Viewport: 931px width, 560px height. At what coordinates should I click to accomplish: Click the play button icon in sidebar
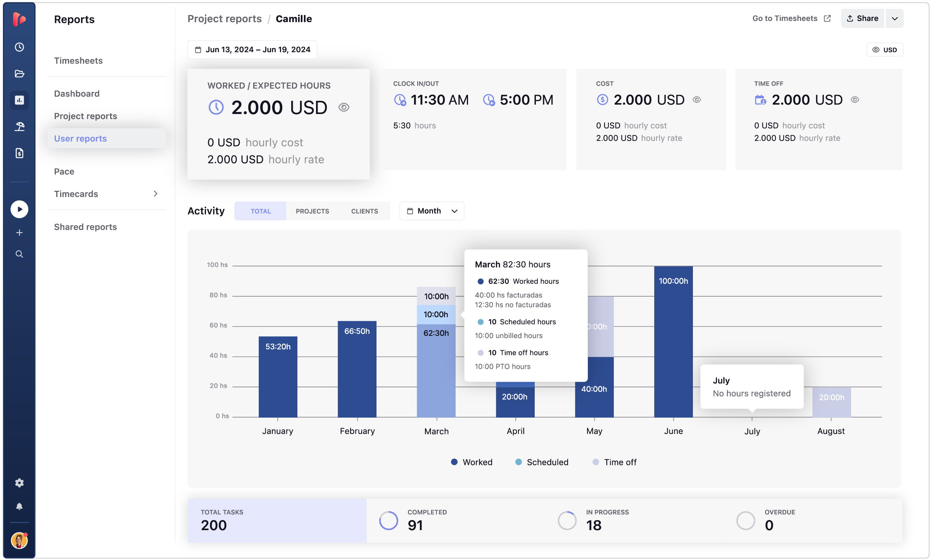[x=19, y=209]
